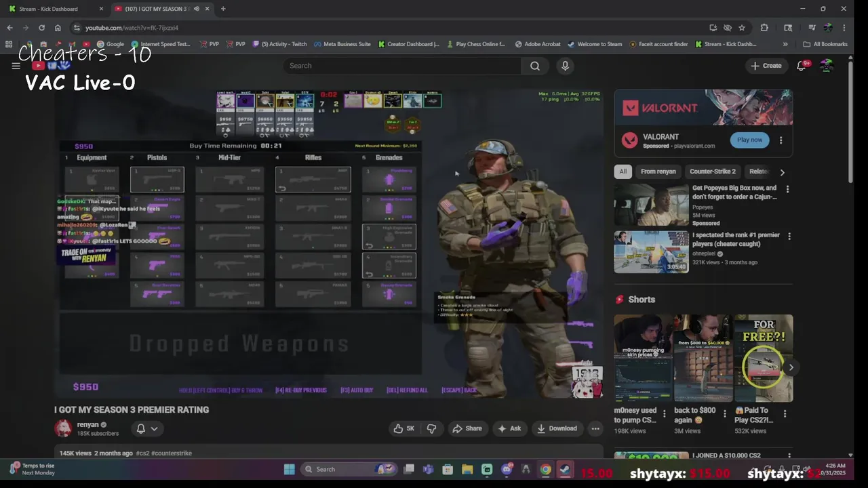Open the Chrome home button
Screen dimensions: 868x488
tap(58, 28)
